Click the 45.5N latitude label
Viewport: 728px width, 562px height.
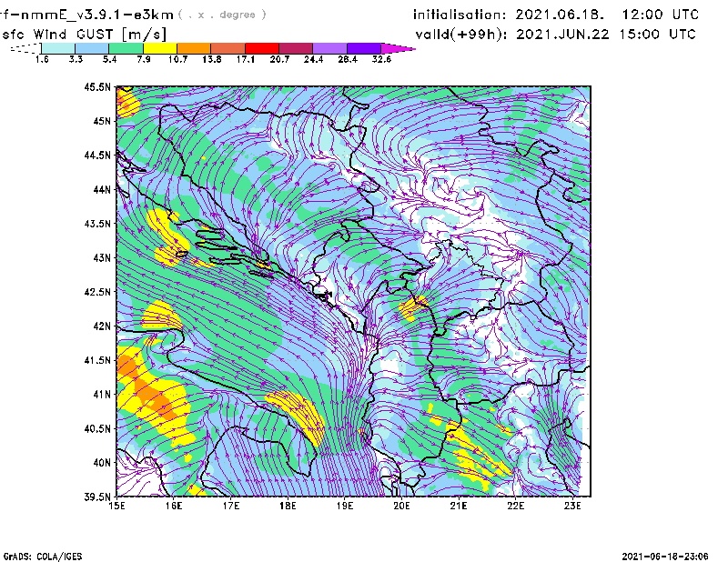point(97,86)
